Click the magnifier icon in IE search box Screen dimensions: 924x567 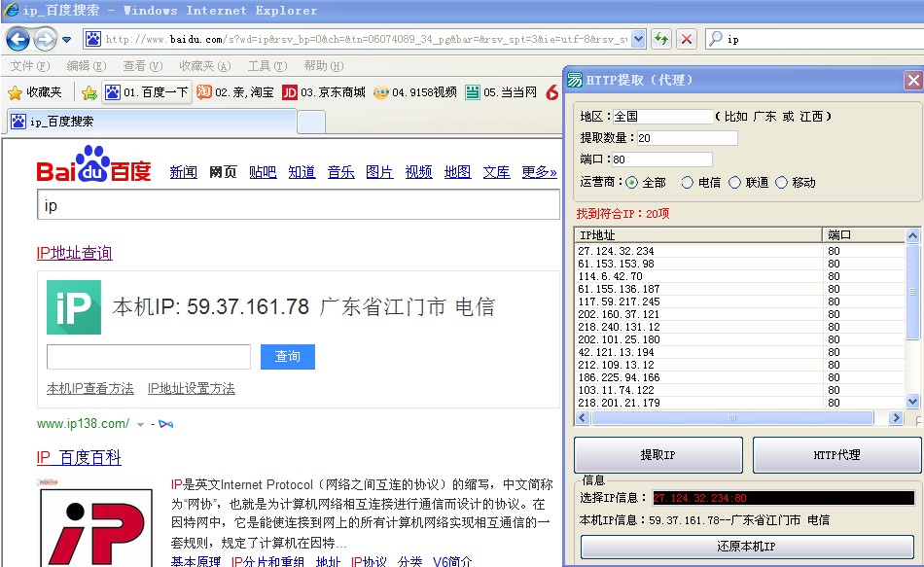tap(716, 39)
